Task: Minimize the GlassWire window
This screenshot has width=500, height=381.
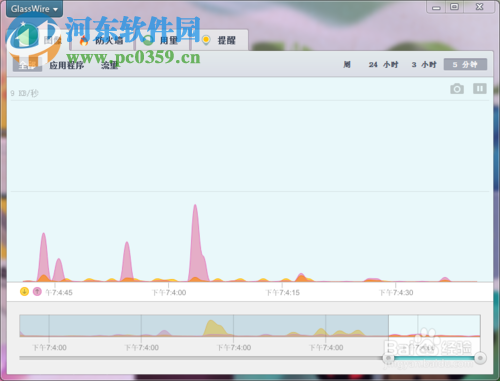Action: pos(436,7)
